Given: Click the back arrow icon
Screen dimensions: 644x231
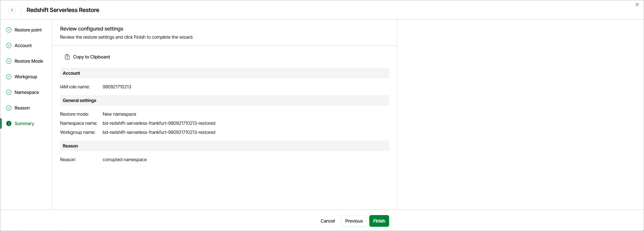Looking at the screenshot, I should 12,10.
